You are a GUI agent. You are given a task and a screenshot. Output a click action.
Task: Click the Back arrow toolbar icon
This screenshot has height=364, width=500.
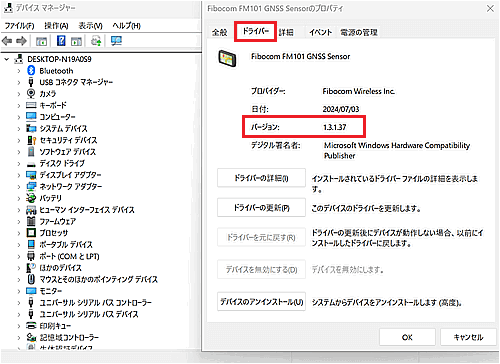pos(7,41)
